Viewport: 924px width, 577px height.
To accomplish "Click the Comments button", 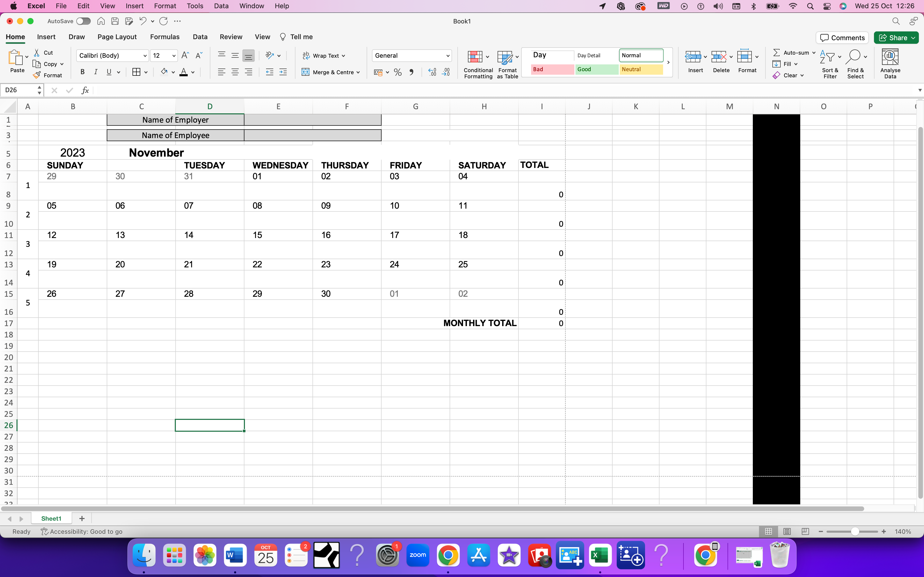I will pyautogui.click(x=842, y=37).
